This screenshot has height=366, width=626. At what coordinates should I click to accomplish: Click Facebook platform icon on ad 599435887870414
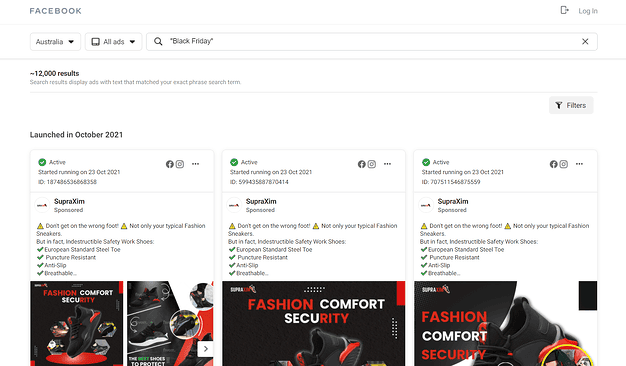pos(362,164)
